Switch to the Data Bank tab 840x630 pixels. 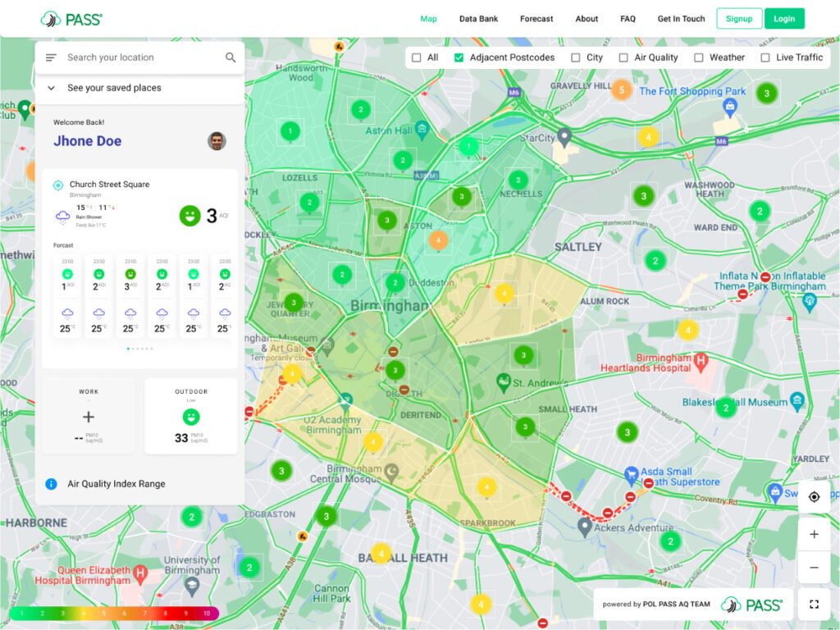point(478,18)
